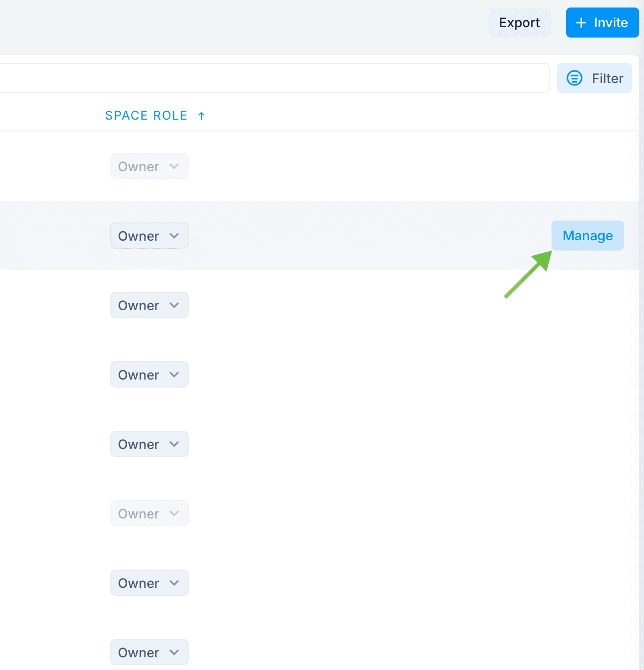Invite a new member with the Invite button
Image resolution: width=644 pixels, height=670 pixels.
point(603,23)
